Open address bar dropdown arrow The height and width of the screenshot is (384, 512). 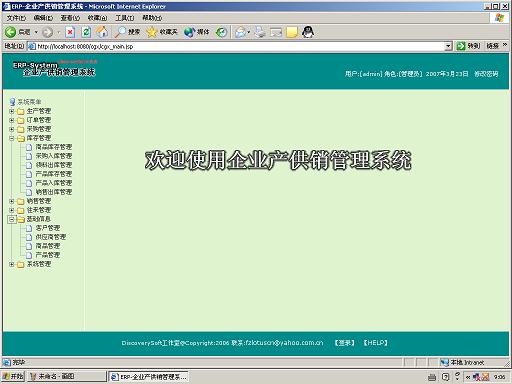[x=448, y=46]
